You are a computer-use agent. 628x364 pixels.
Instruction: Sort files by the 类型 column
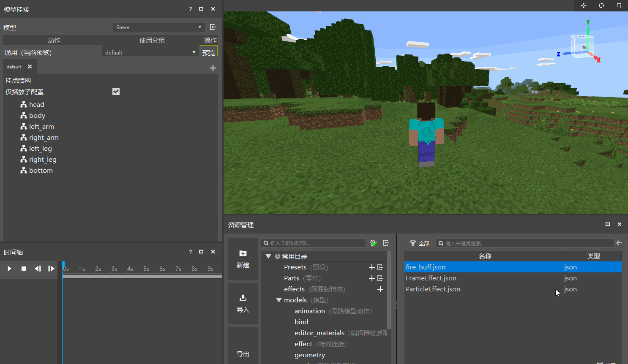click(593, 256)
